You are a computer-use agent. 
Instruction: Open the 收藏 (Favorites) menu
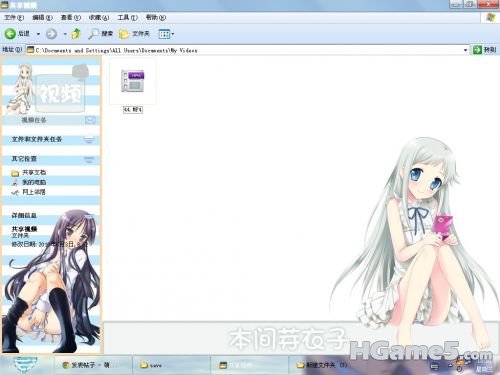[x=99, y=17]
